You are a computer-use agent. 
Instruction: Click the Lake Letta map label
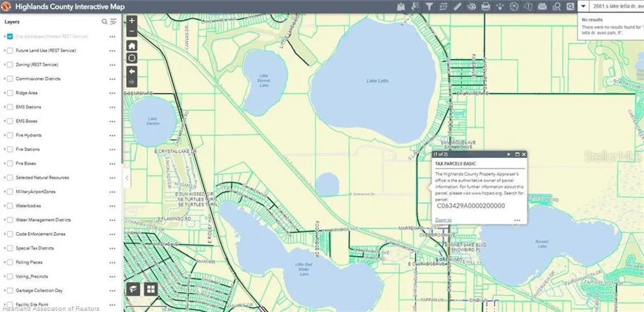point(377,81)
